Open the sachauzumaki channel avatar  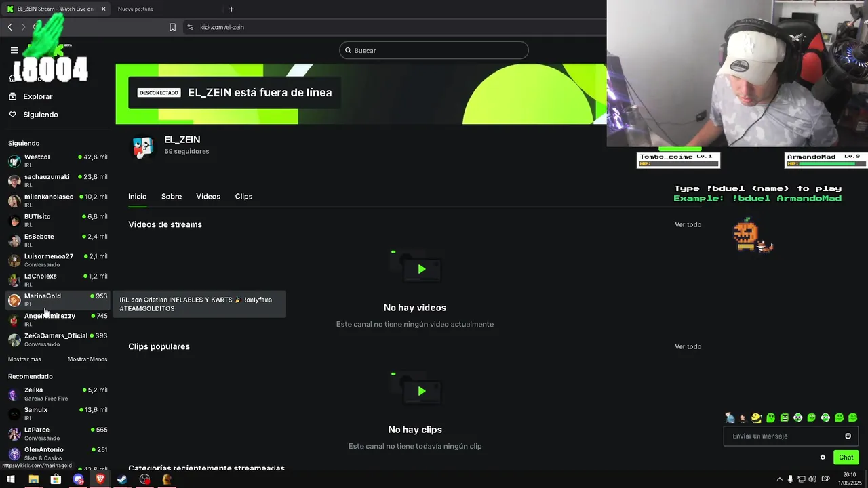pyautogui.click(x=14, y=181)
